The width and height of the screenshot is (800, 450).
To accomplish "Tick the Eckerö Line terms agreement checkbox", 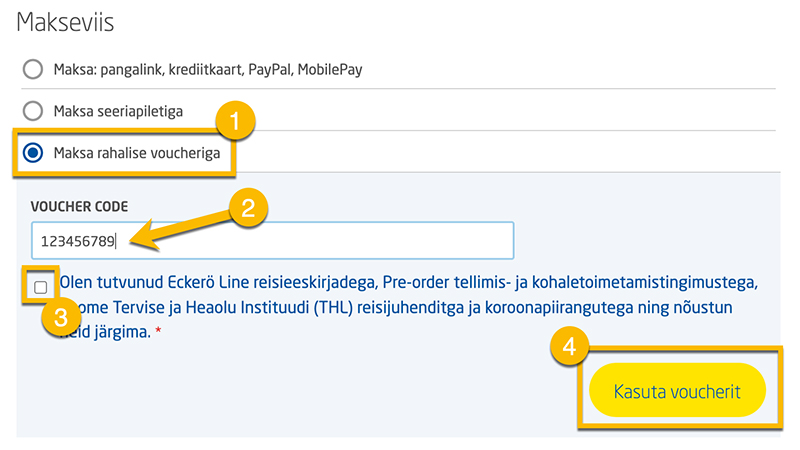I will [41, 287].
